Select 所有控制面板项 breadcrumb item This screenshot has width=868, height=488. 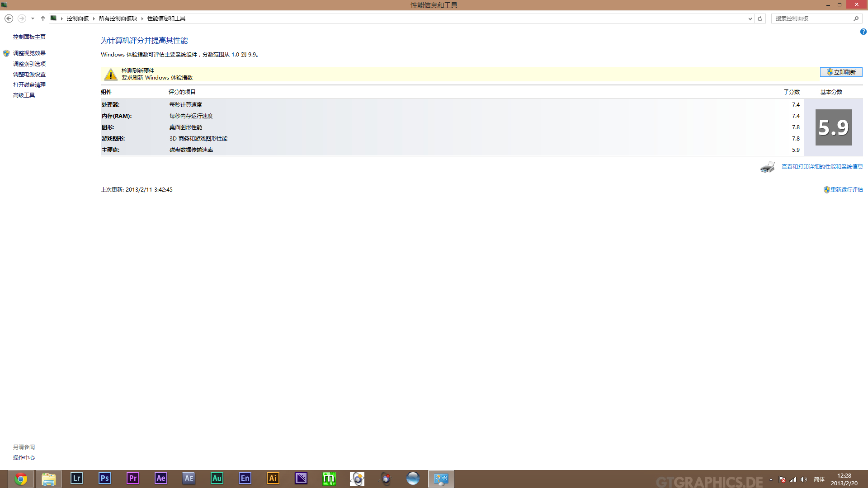[118, 19]
